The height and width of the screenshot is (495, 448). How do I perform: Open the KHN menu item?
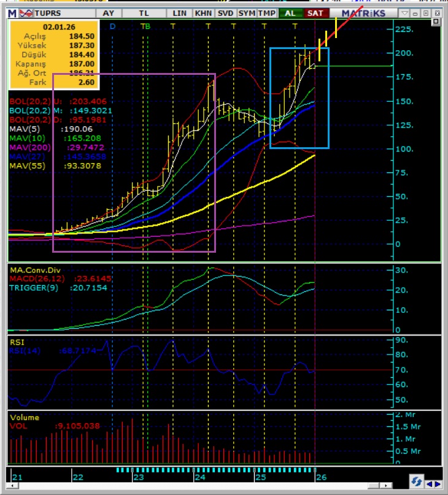pos(203,13)
